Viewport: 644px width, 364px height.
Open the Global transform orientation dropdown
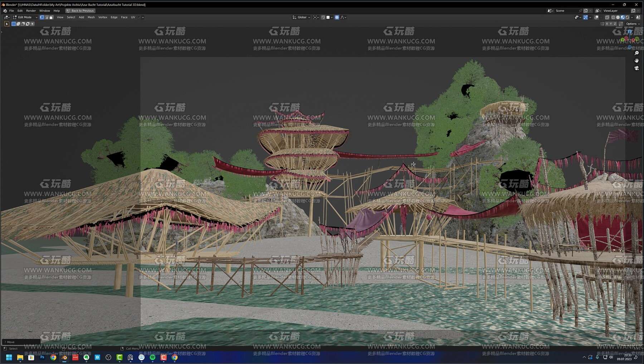[x=301, y=17]
